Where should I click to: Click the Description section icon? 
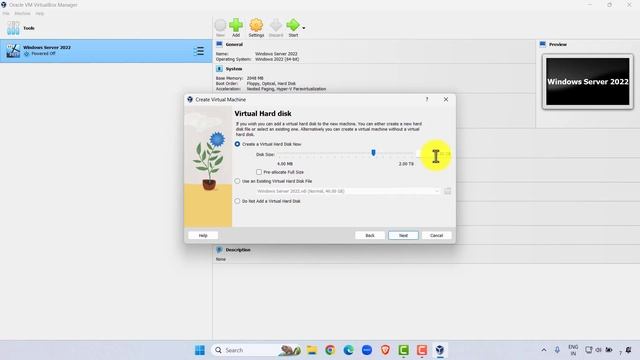[x=219, y=249]
